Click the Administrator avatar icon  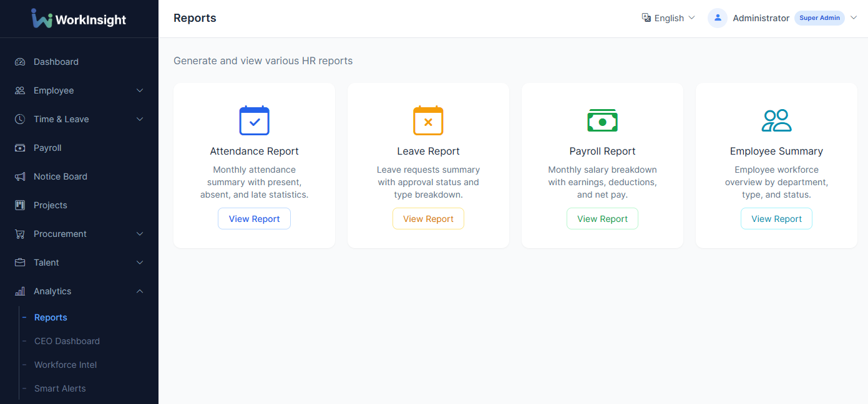click(718, 18)
